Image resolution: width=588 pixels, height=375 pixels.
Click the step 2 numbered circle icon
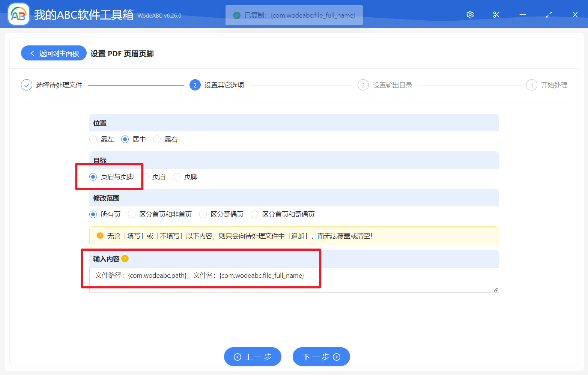(x=195, y=85)
